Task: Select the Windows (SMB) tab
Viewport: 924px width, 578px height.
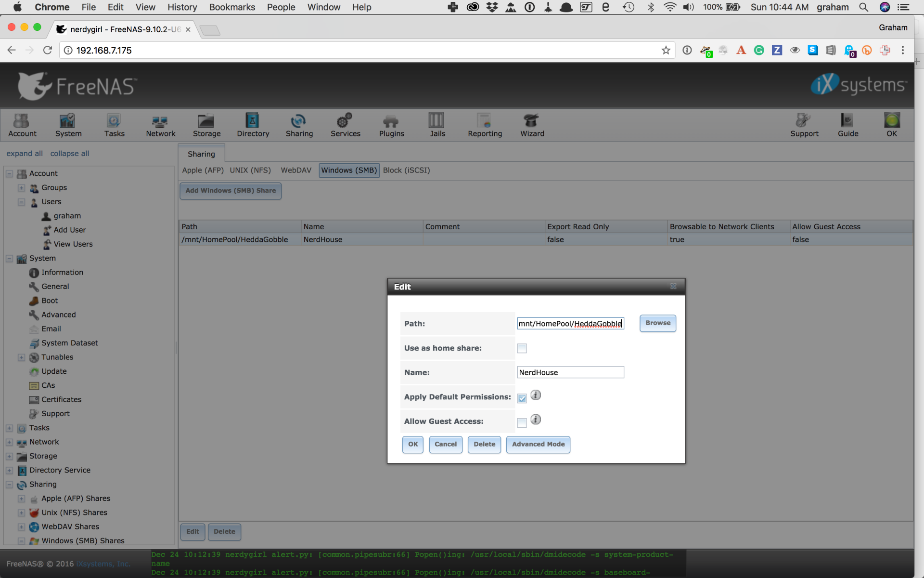Action: coord(349,170)
